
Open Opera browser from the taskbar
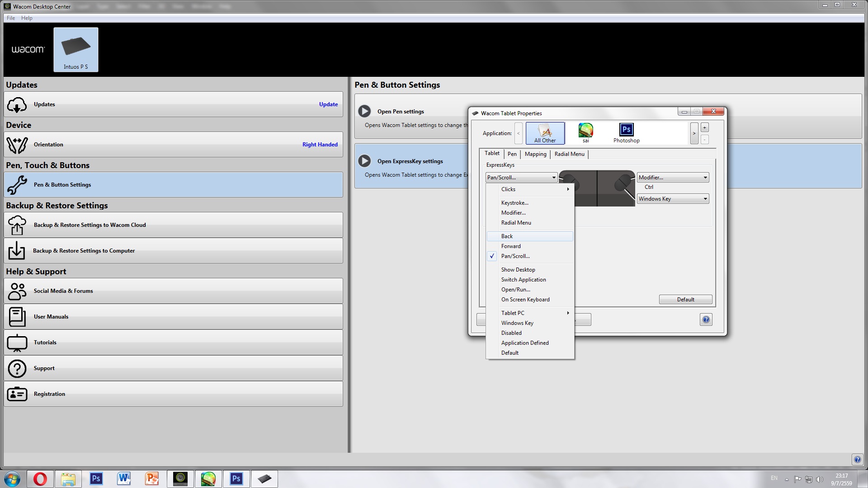click(40, 479)
